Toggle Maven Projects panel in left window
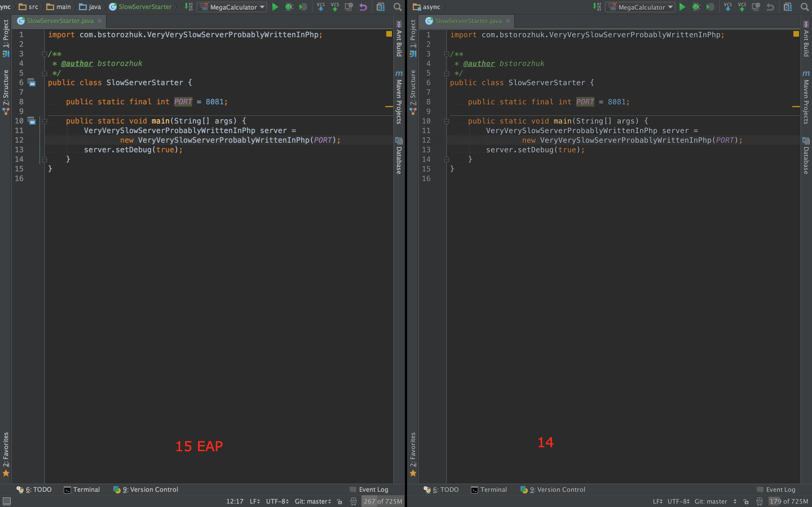The width and height of the screenshot is (812, 507). point(399,97)
